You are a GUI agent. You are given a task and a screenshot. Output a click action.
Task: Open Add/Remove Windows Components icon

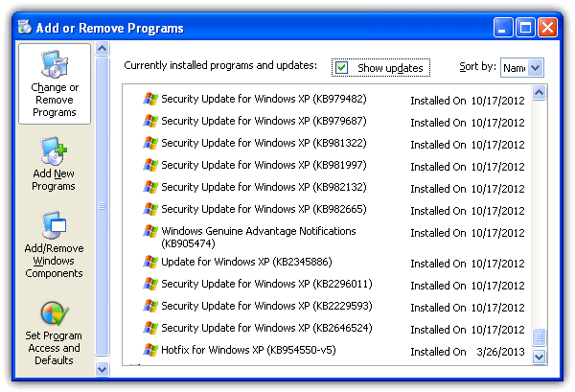54,224
